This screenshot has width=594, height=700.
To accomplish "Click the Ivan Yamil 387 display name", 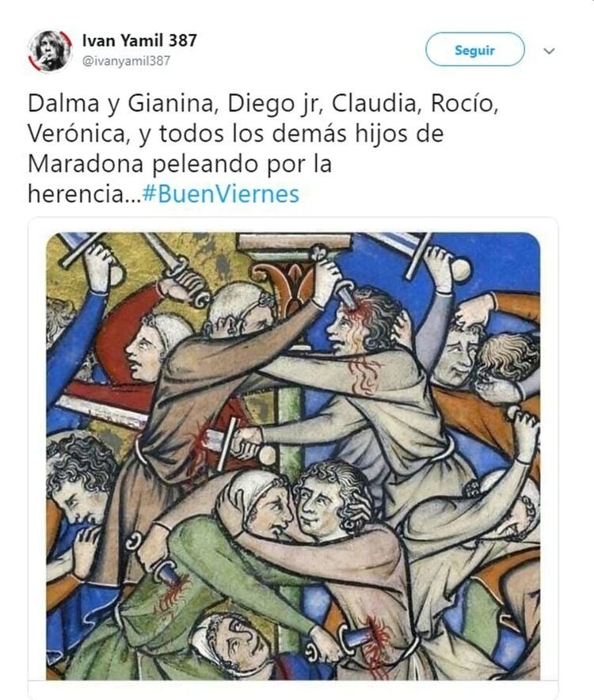I will 139,40.
